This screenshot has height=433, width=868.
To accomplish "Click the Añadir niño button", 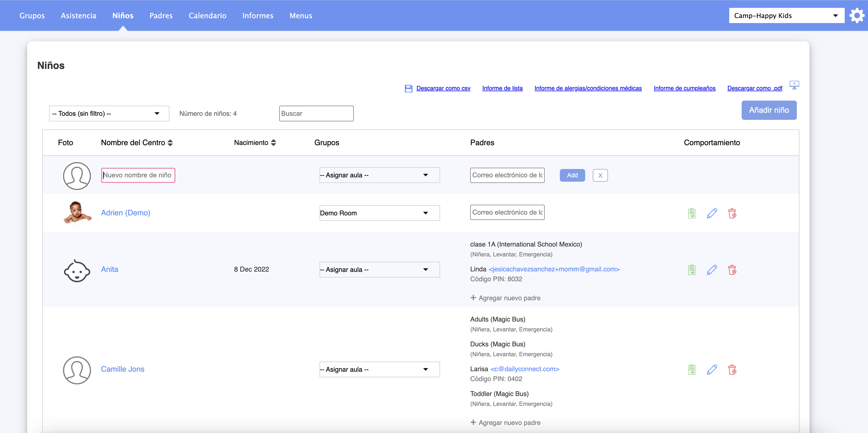I will point(768,110).
